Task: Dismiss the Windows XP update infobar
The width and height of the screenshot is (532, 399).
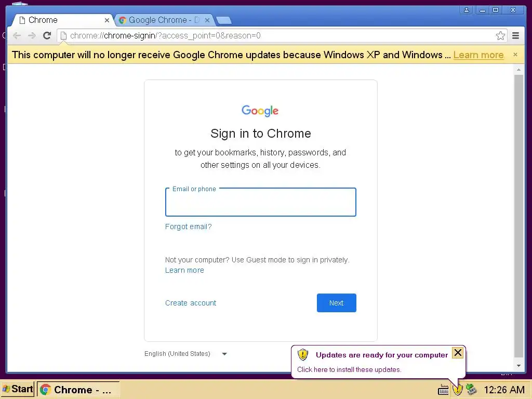Action: pos(515,55)
